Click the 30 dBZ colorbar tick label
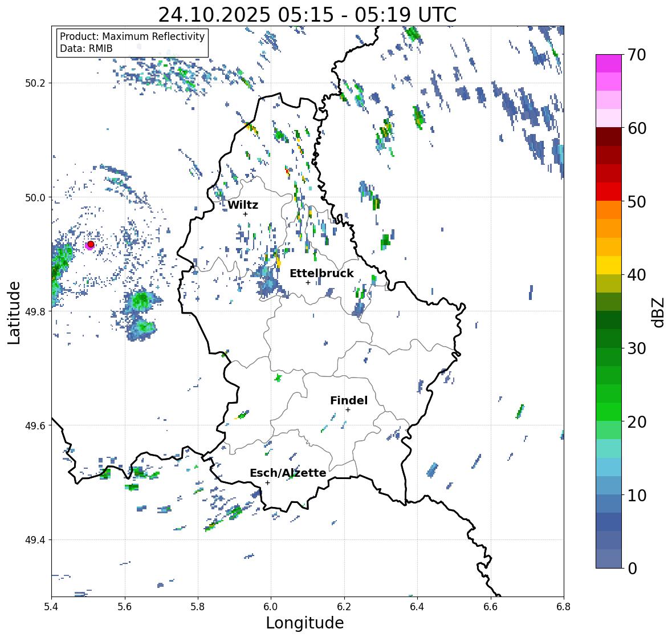The image size is (672, 637). click(x=636, y=348)
